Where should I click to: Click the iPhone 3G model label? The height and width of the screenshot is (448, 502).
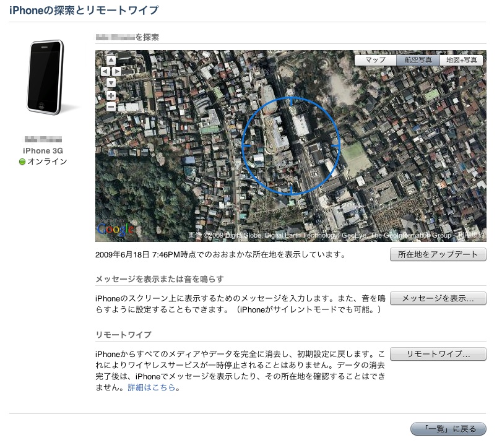coord(43,151)
